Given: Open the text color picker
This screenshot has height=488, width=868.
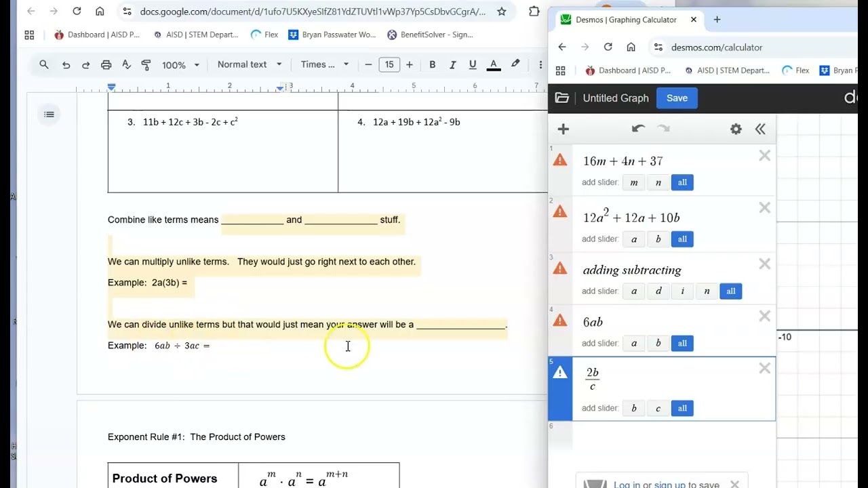Looking at the screenshot, I should pyautogui.click(x=494, y=65).
